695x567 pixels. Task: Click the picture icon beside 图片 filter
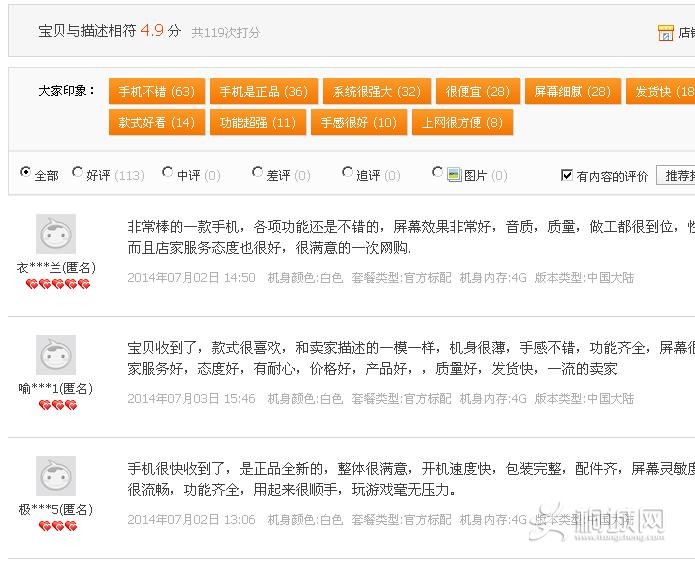(454, 174)
